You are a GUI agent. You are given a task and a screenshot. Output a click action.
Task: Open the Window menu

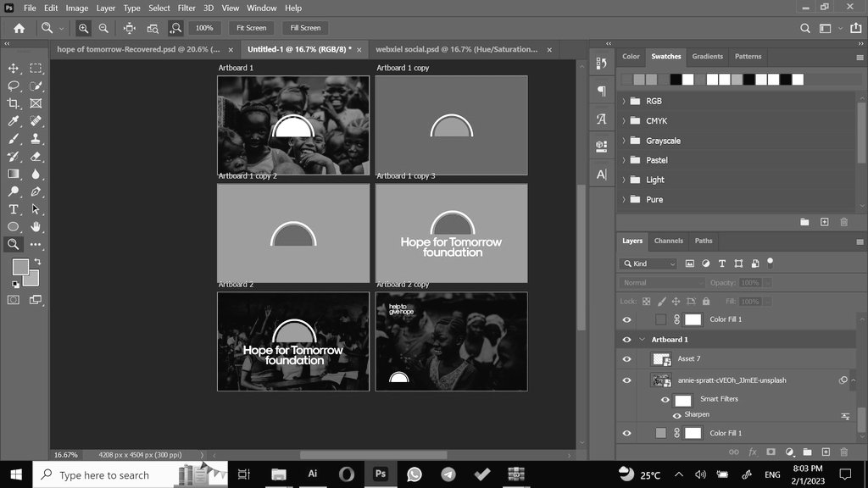[261, 8]
